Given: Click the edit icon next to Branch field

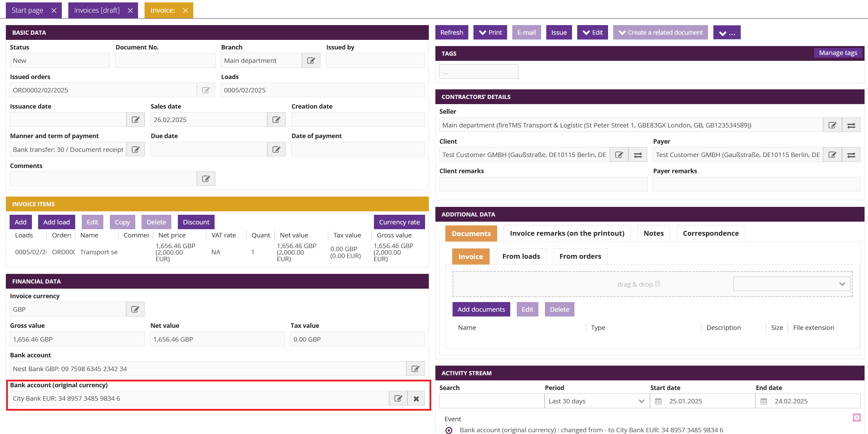Looking at the screenshot, I should tap(311, 60).
